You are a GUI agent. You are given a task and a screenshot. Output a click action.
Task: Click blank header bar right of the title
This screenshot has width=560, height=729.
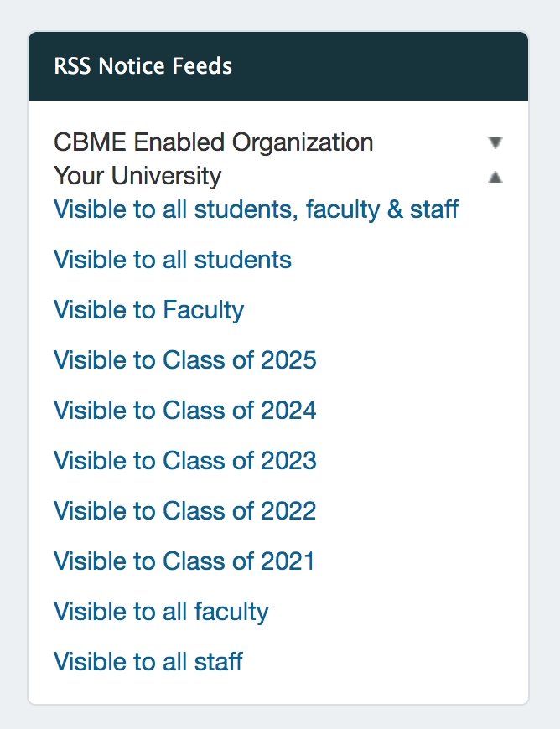[x=377, y=66]
